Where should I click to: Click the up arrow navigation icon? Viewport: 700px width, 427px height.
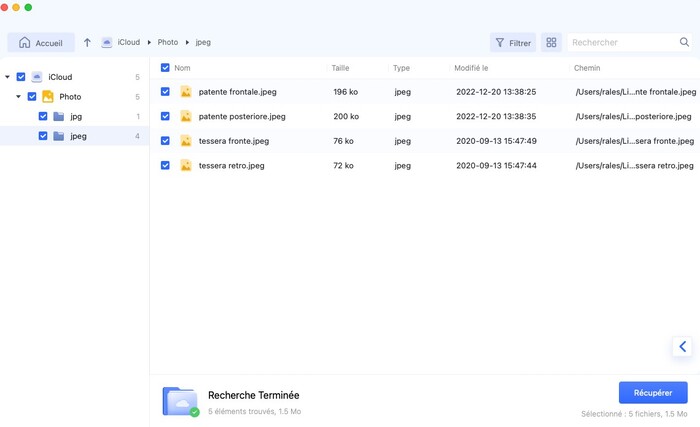(87, 43)
